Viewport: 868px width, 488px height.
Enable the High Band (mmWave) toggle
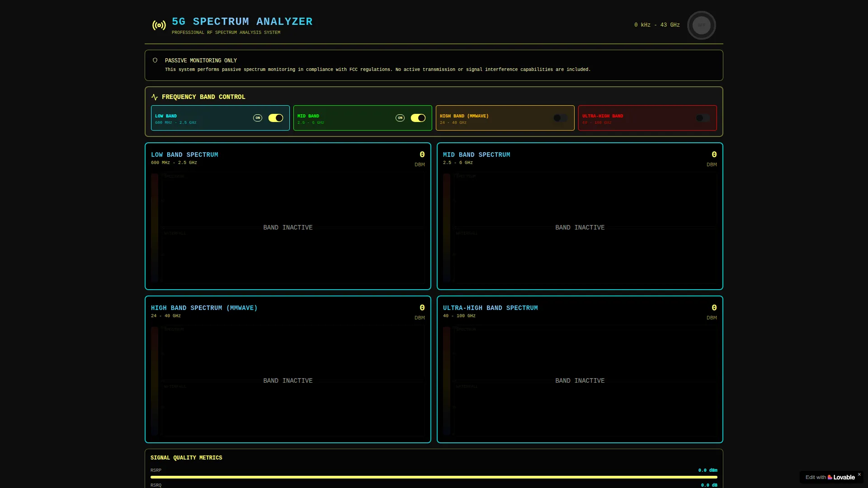point(561,118)
